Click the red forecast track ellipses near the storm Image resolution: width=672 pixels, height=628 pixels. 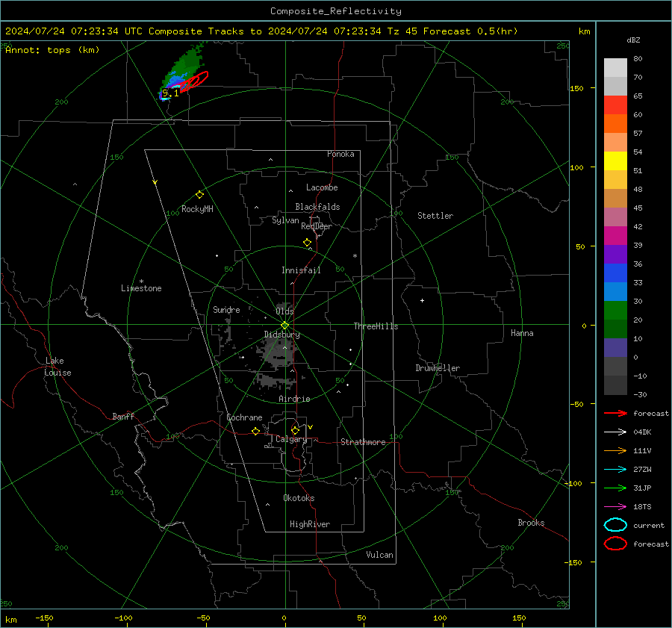tap(194, 81)
